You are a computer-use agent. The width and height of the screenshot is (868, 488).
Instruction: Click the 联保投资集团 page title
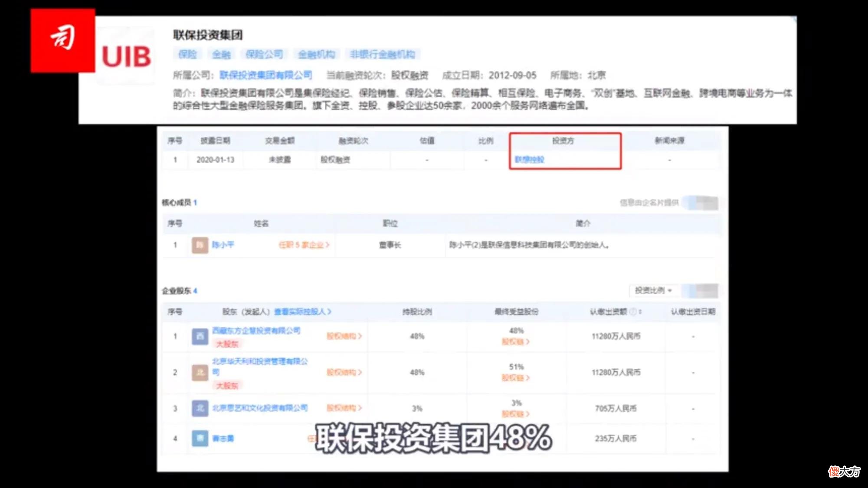coord(208,35)
